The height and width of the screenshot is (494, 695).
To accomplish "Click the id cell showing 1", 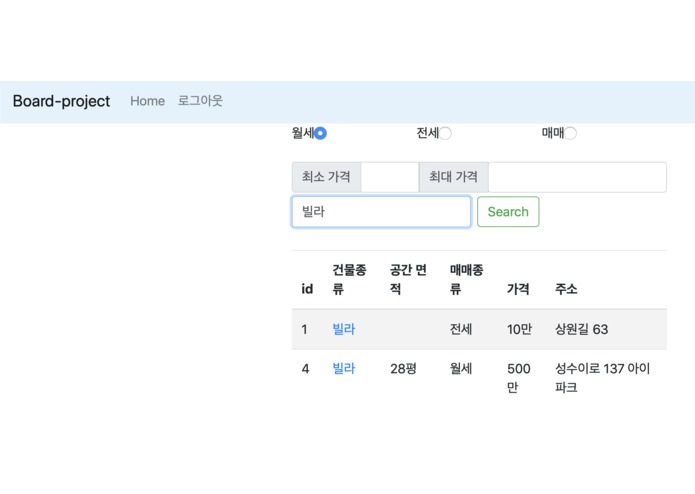I will pyautogui.click(x=305, y=329).
